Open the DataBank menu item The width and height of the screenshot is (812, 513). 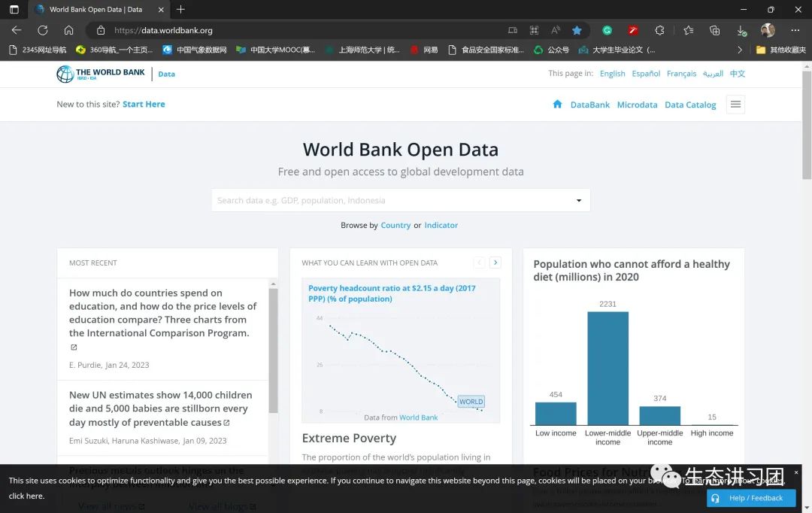590,105
